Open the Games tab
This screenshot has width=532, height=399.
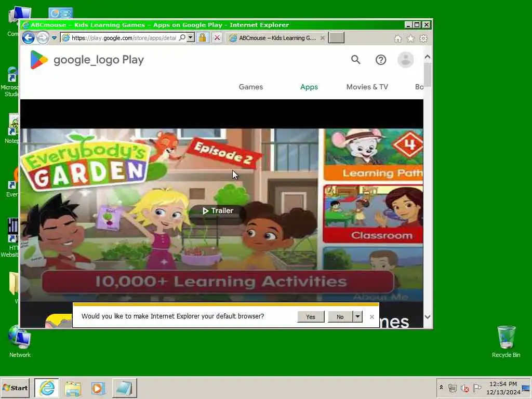tap(251, 87)
